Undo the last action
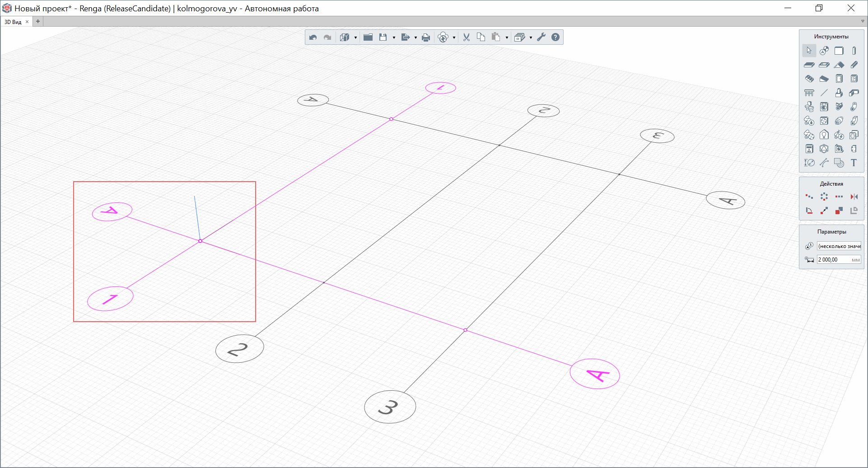 [x=313, y=37]
